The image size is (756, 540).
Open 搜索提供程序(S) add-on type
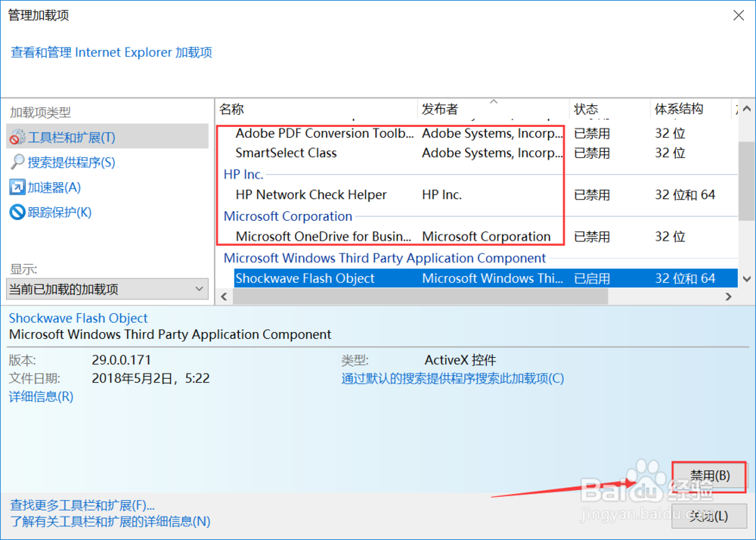(71, 163)
